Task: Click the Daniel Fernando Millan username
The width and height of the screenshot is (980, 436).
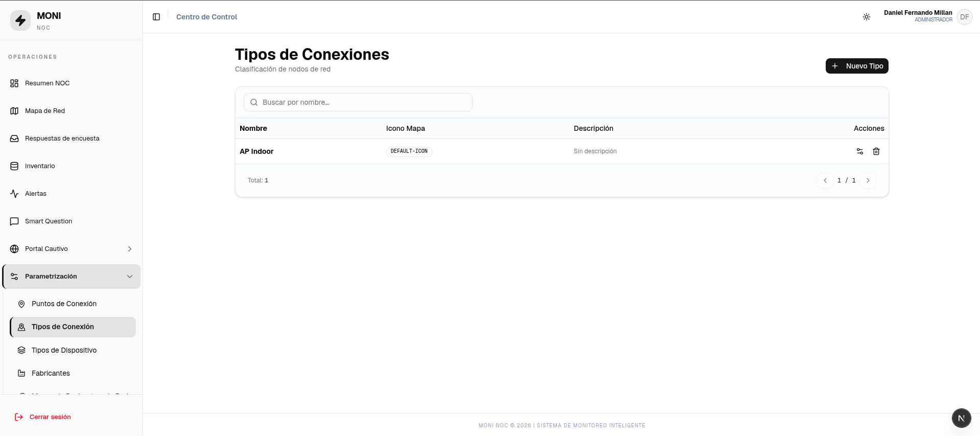Action: (x=918, y=13)
